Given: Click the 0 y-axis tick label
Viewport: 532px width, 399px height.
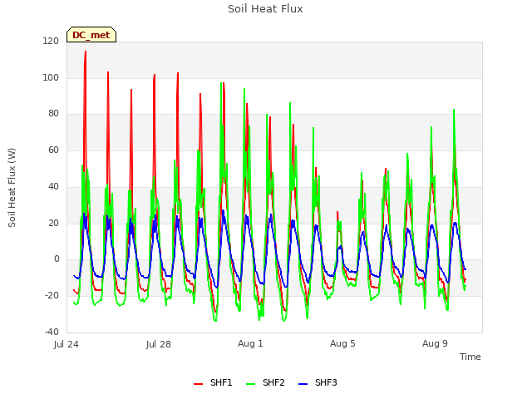Looking at the screenshot, I should click(x=57, y=259).
